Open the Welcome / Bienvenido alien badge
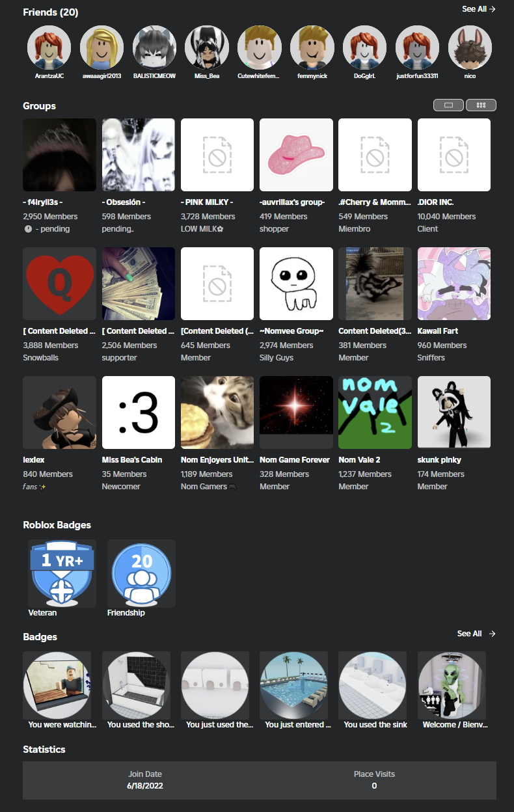The height and width of the screenshot is (812, 514). 452,690
